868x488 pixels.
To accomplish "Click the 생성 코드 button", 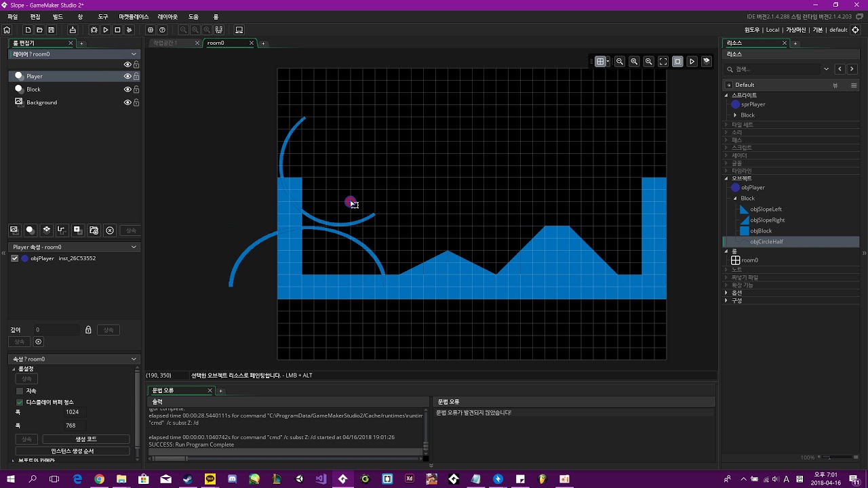I will tap(86, 439).
